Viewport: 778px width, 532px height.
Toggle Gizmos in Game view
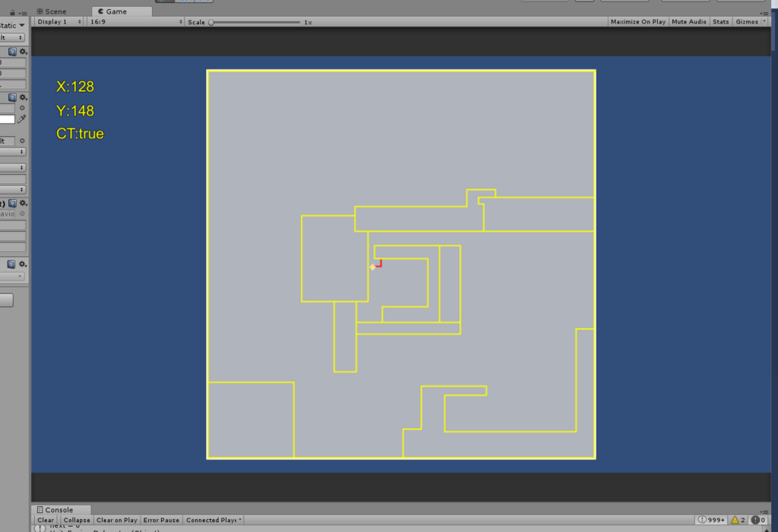coord(747,22)
